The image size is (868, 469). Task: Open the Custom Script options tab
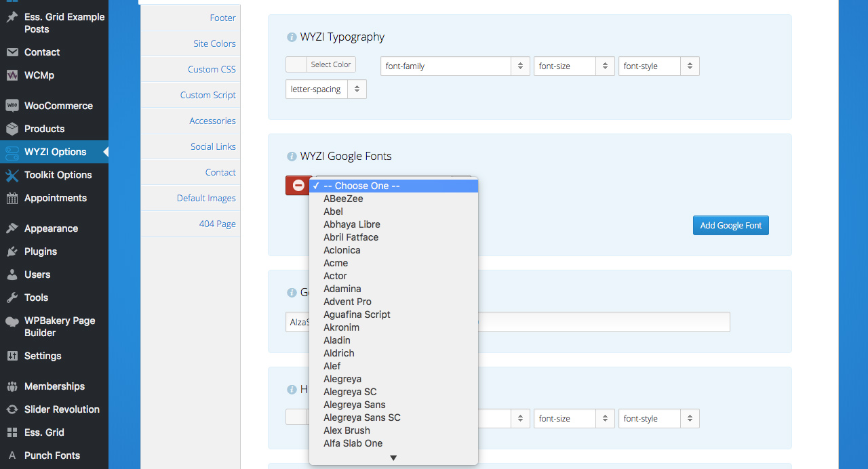[191, 95]
